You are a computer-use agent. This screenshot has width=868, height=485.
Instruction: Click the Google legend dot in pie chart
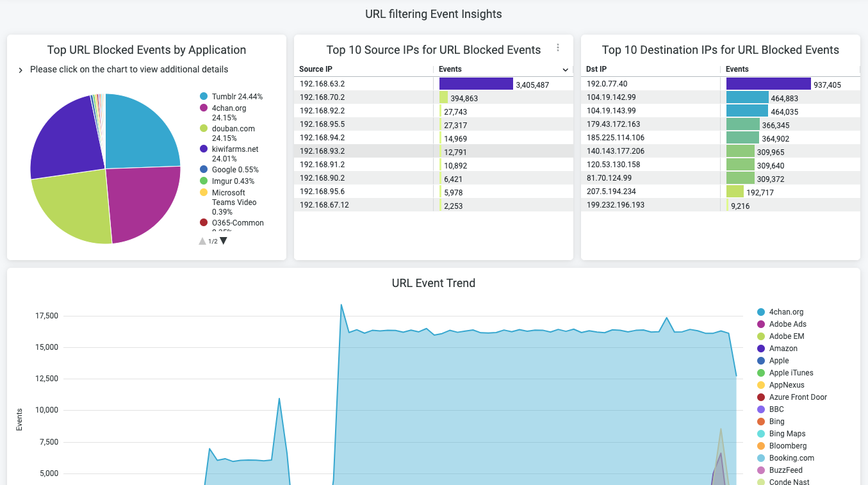[x=204, y=170]
